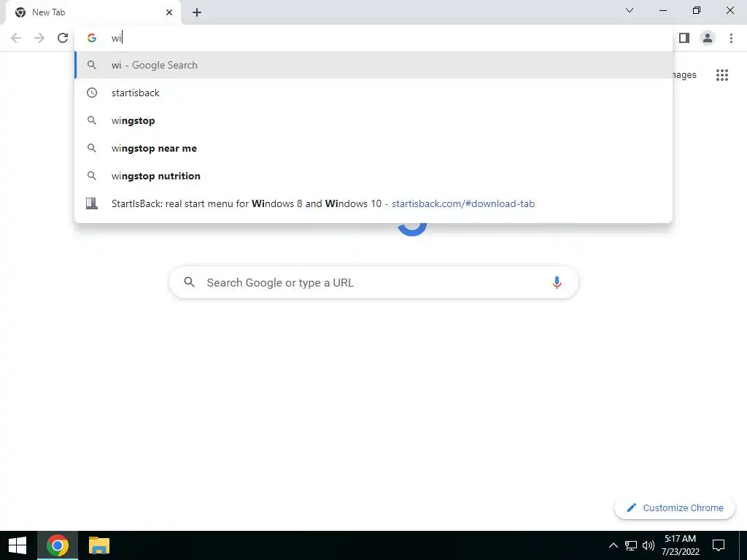
Task: Select 'wingstop near me' suggestion
Action: 373,148
